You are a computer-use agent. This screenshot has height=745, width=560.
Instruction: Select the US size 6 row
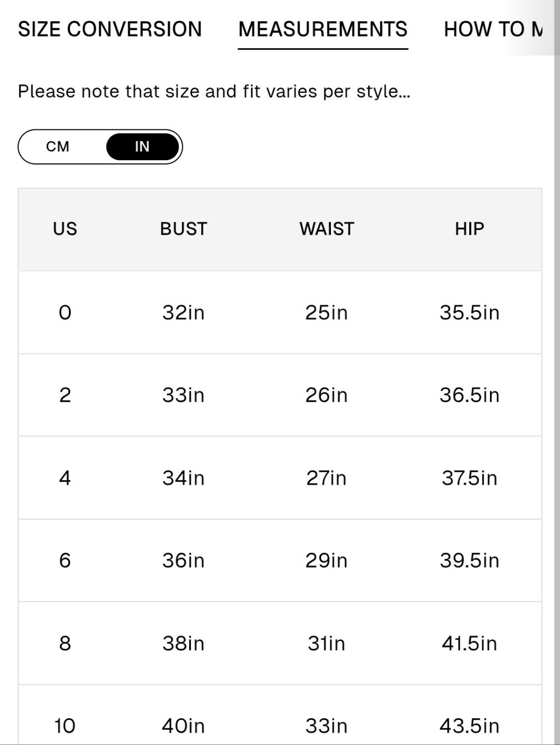[x=280, y=560]
